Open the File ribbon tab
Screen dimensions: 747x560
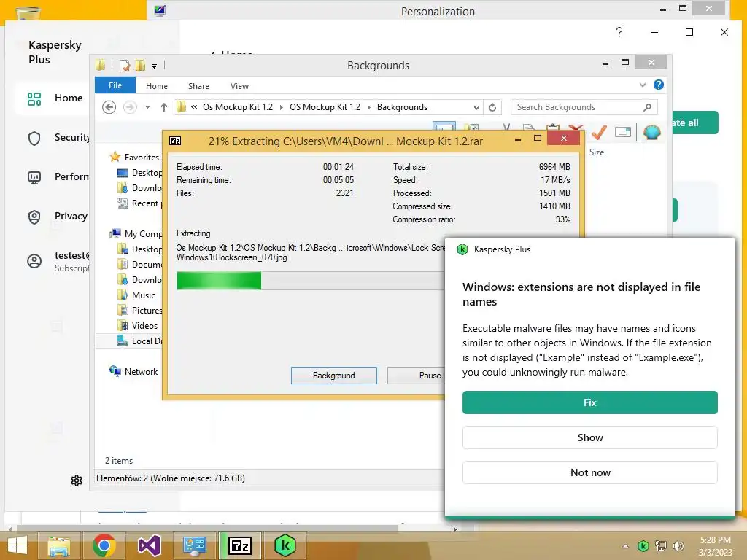[x=115, y=85]
